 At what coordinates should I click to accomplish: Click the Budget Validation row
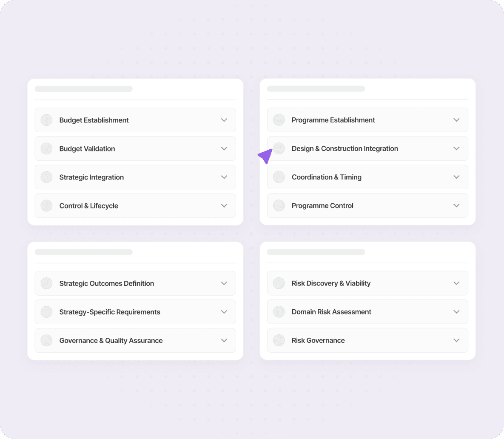click(135, 148)
